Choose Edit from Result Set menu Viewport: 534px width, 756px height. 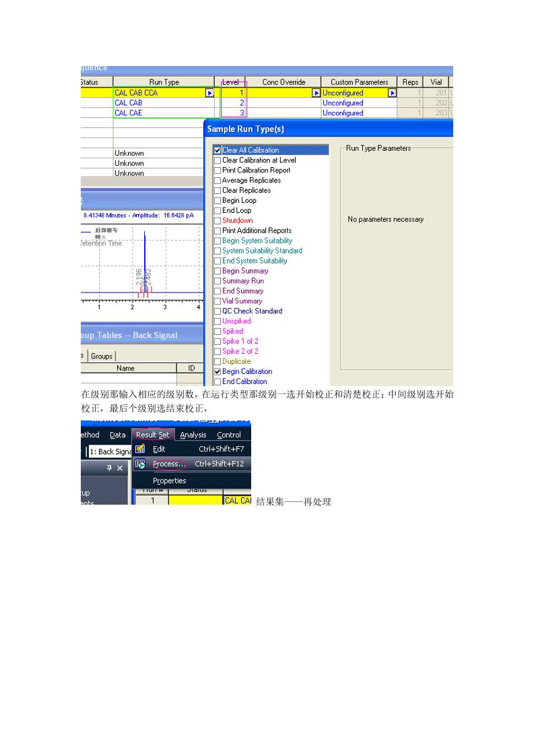click(191, 449)
